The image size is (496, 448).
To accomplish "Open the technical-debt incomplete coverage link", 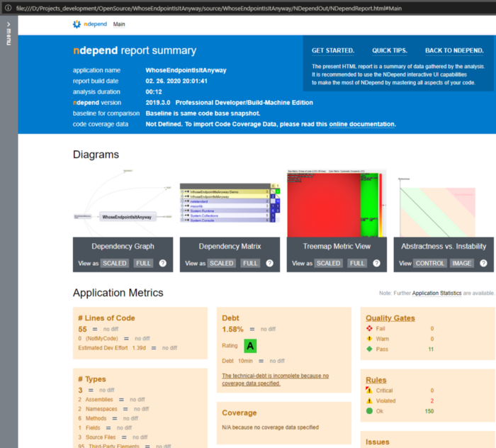I will [x=275, y=379].
